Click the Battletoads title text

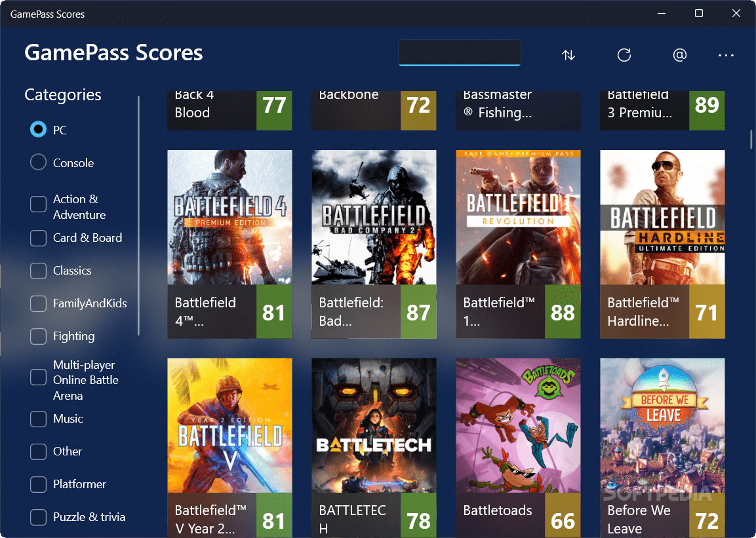[498, 510]
